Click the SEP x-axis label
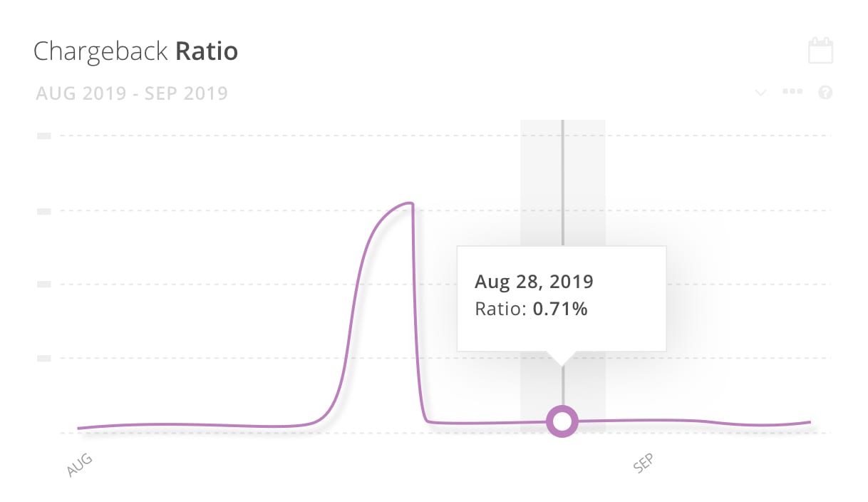This screenshot has height=502, width=868. (643, 463)
